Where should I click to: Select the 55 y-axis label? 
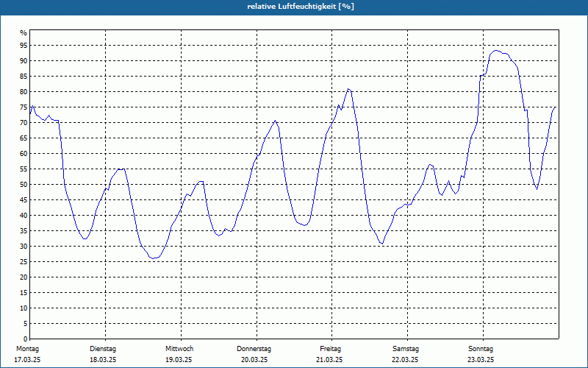(24, 169)
